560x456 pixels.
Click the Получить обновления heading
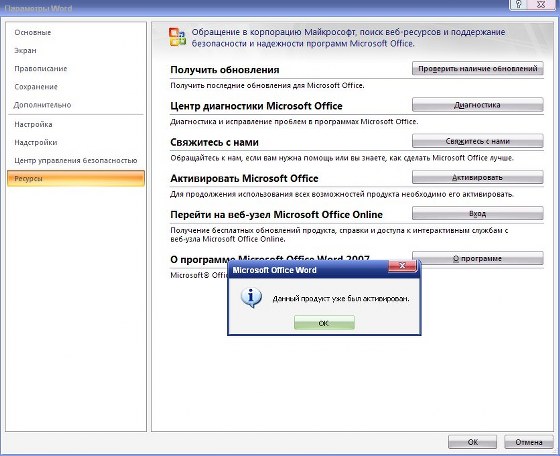coord(225,70)
